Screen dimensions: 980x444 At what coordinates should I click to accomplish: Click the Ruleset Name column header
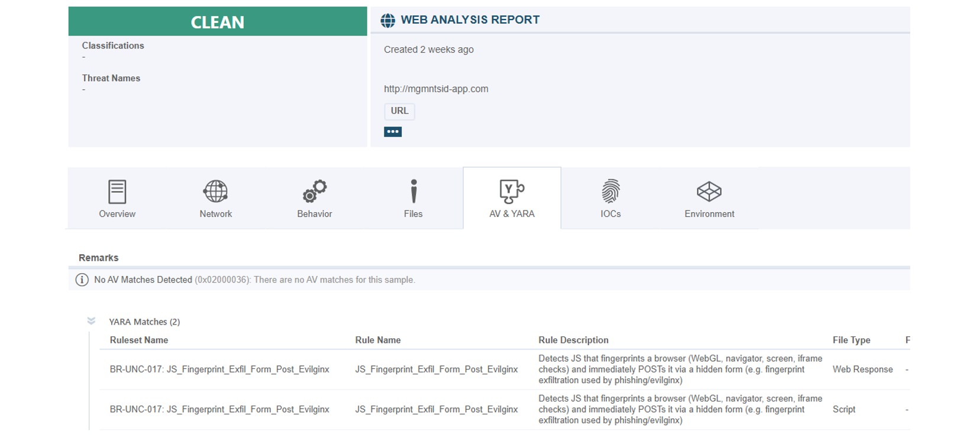139,340
